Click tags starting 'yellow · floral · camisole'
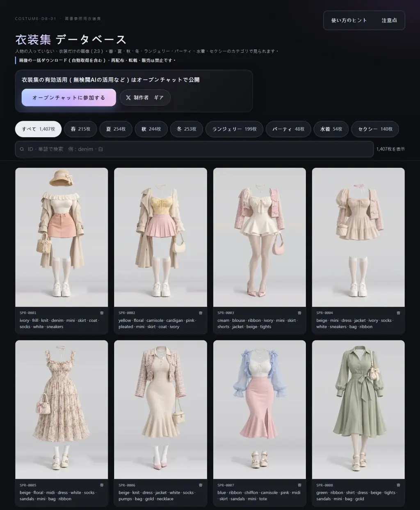Screen dimensions: 420x510 coord(157,323)
